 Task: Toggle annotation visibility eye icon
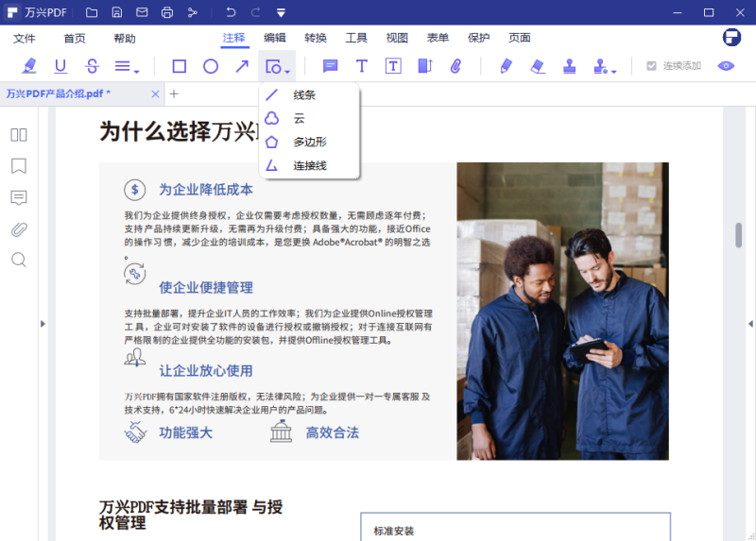click(726, 66)
